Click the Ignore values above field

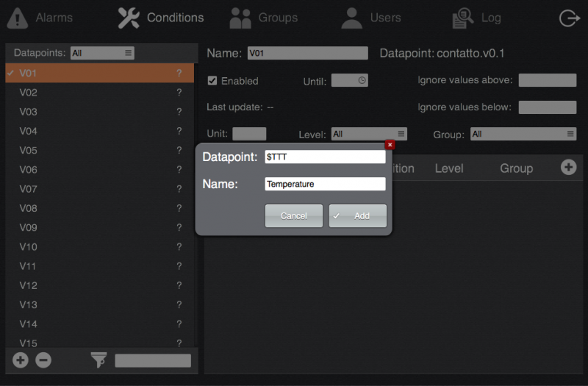point(548,80)
